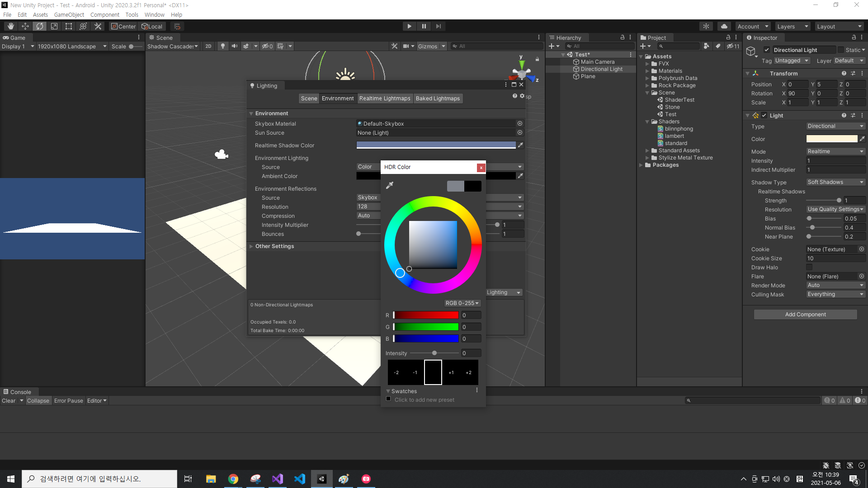Toggle the 2D scene view mode
Screen dimensions: 868x488
coord(208,46)
